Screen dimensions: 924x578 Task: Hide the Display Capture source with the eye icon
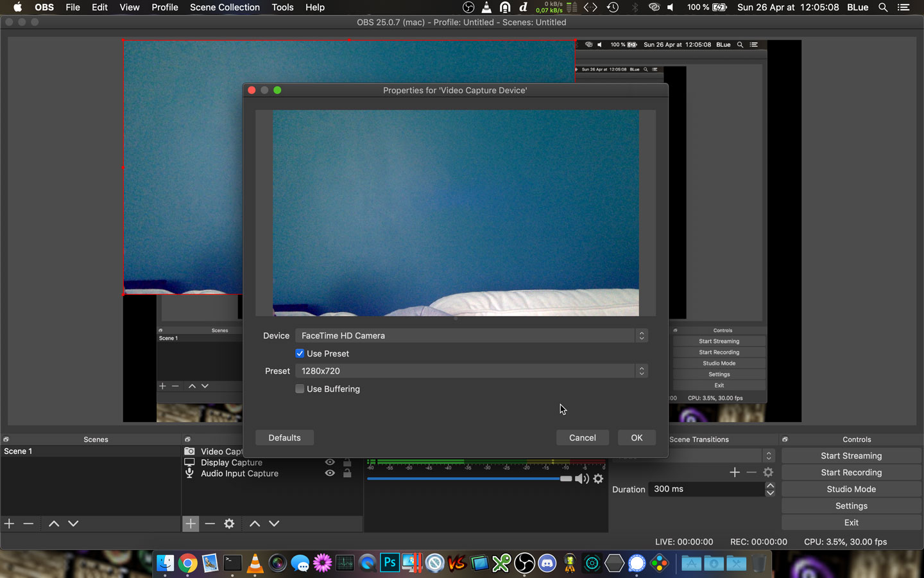330,462
